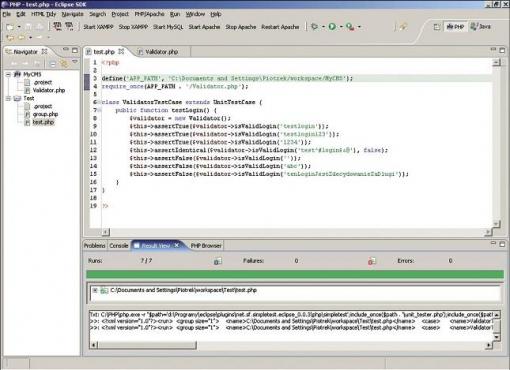The height and width of the screenshot is (370, 510).
Task: Close the Navigator view tab
Action: (x=44, y=51)
